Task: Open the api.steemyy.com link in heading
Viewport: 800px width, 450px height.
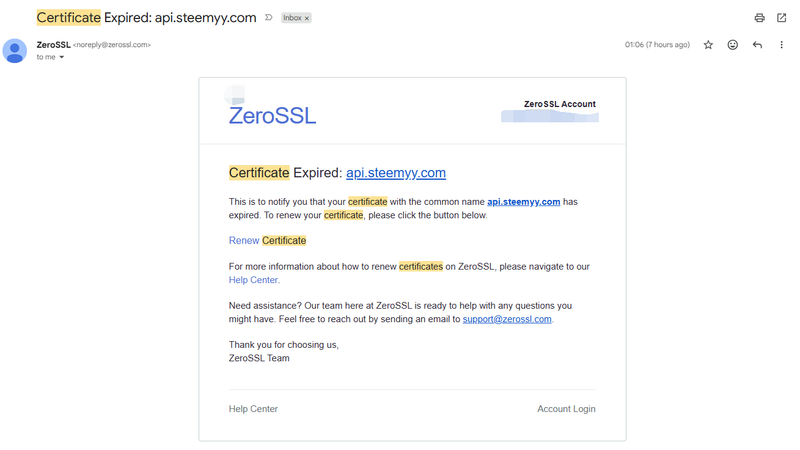Action: tap(396, 173)
